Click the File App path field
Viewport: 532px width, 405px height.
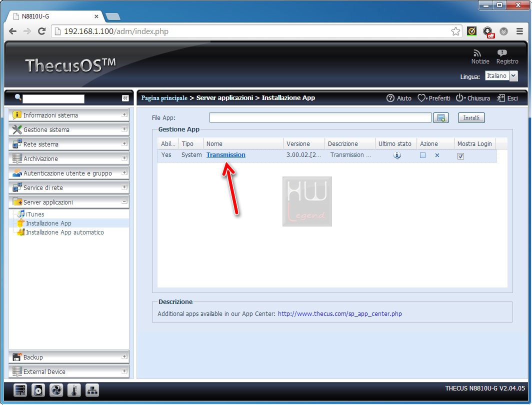[320, 117]
